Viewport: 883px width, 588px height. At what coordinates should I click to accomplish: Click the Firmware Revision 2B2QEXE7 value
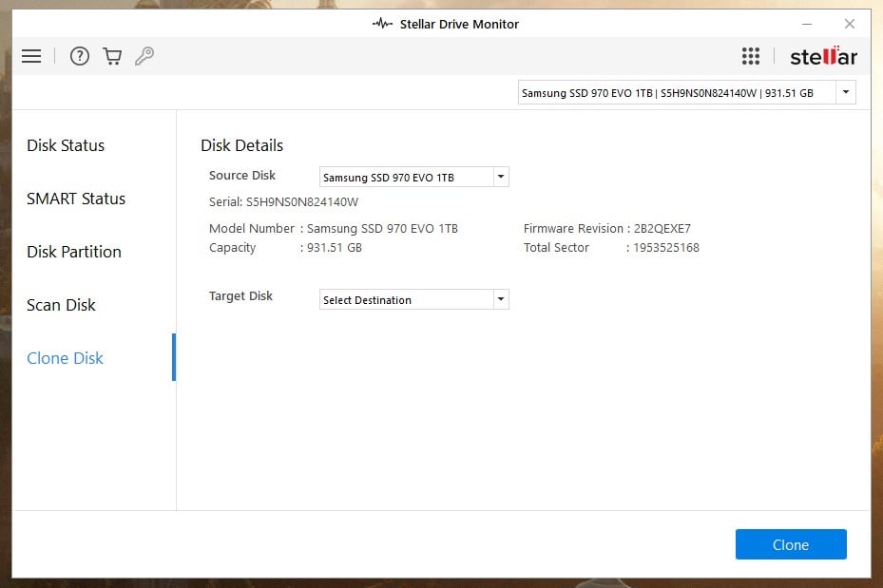[x=662, y=228]
